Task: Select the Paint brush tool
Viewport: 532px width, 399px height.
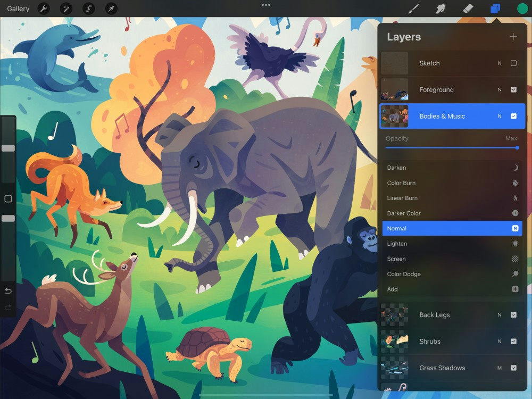Action: tap(413, 9)
